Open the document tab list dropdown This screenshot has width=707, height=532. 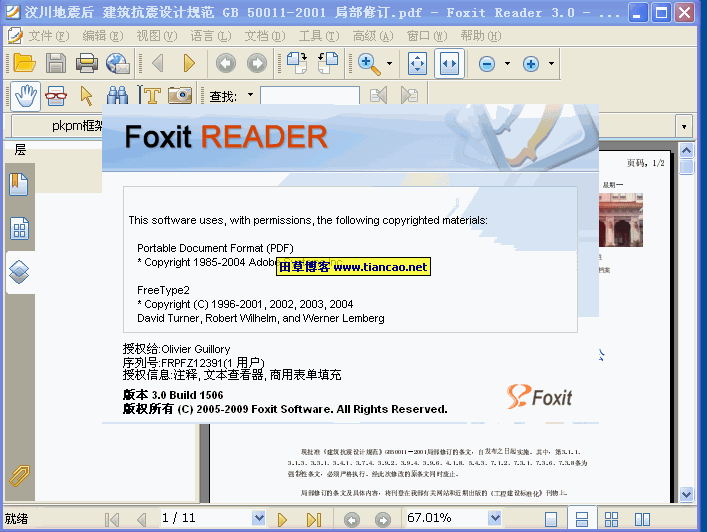(684, 126)
